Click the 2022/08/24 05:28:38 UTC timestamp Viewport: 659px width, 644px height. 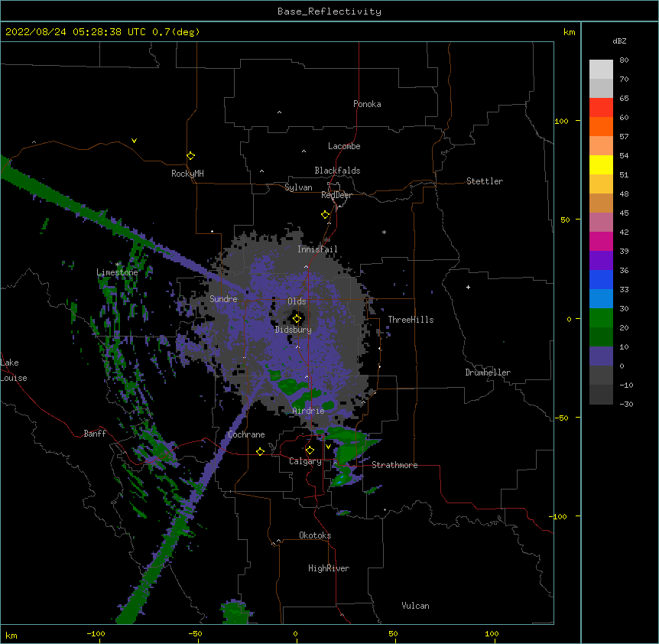point(76,32)
